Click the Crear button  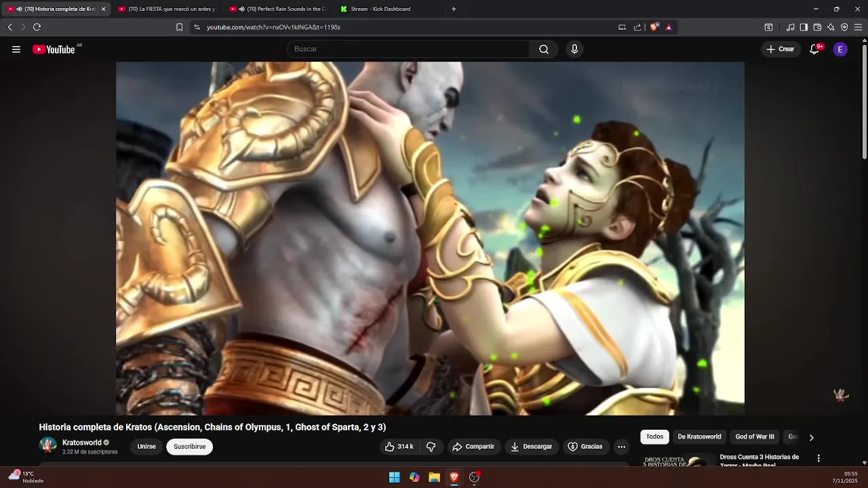[x=781, y=49]
